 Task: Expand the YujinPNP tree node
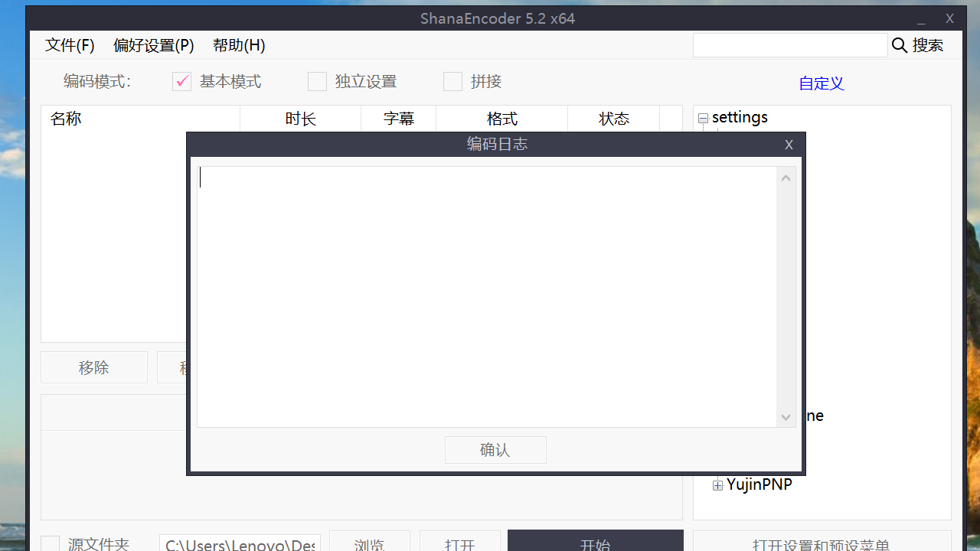[x=717, y=484]
